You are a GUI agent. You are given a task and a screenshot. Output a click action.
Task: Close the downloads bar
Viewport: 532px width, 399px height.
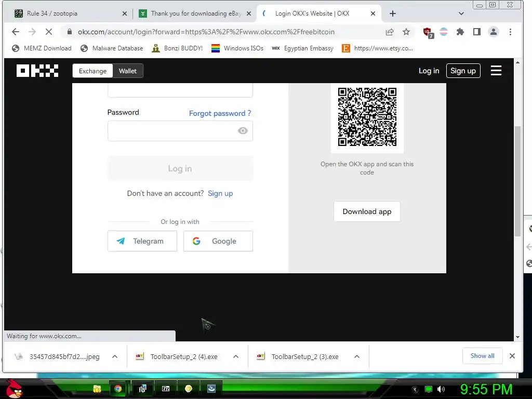[512, 356]
